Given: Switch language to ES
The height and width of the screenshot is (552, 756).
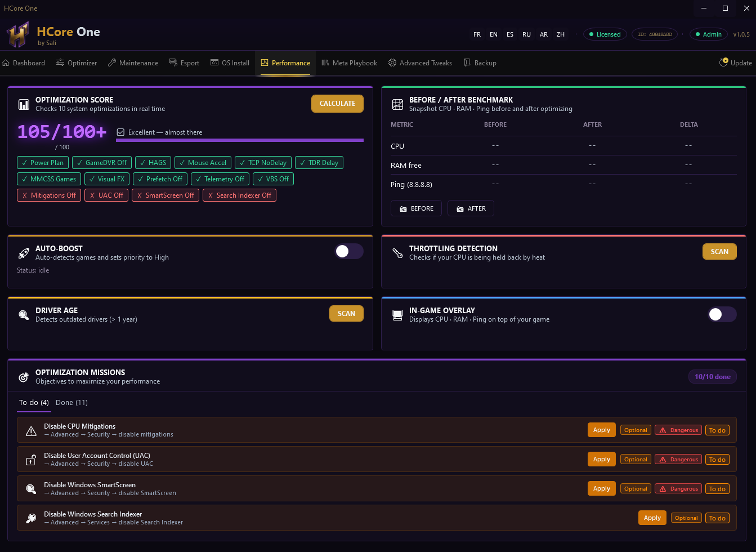Looking at the screenshot, I should coord(510,34).
